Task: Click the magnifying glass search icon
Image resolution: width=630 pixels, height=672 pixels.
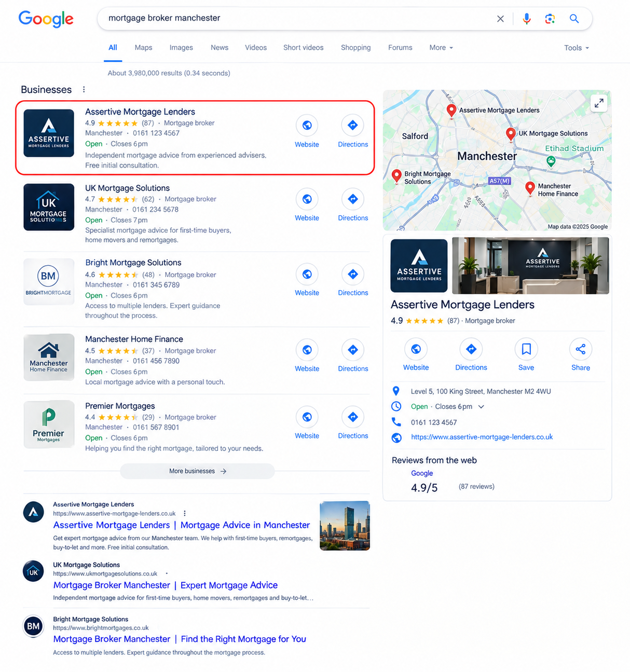Action: [574, 19]
